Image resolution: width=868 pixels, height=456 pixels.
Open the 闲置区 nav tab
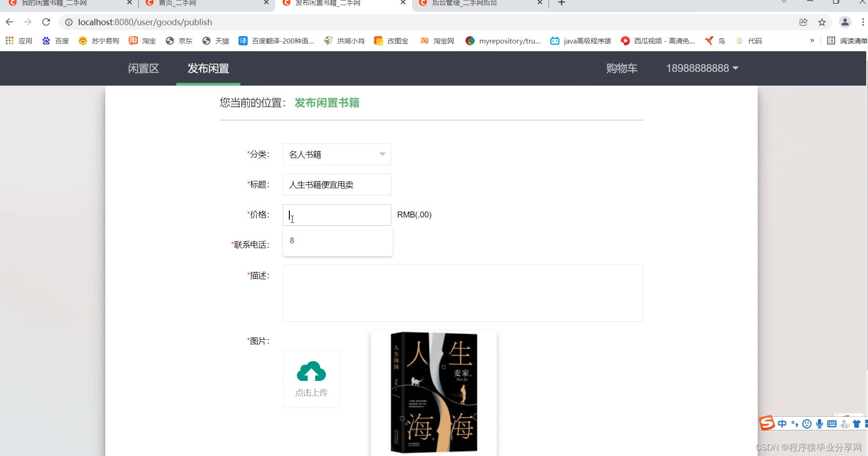tap(143, 68)
